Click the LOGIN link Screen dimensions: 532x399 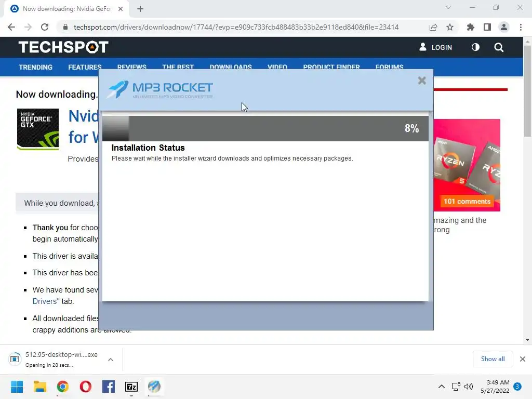pyautogui.click(x=436, y=47)
